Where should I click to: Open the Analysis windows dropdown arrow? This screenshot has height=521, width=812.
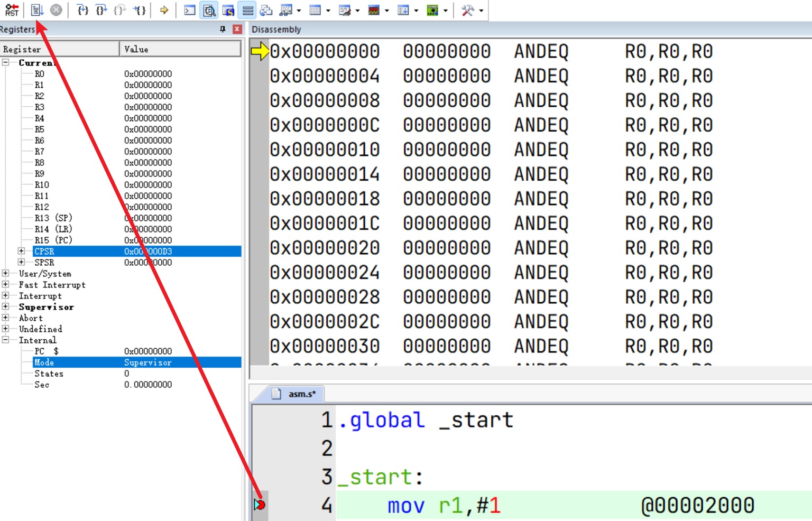[x=387, y=11]
